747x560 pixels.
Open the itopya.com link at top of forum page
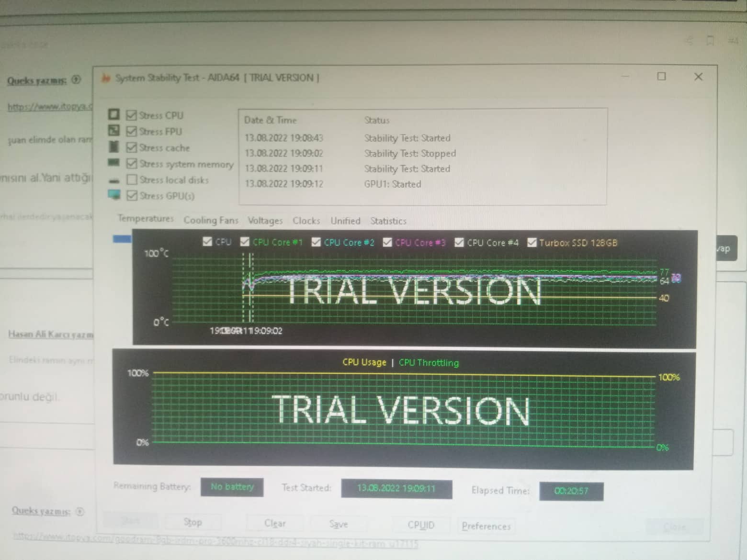tap(50, 107)
